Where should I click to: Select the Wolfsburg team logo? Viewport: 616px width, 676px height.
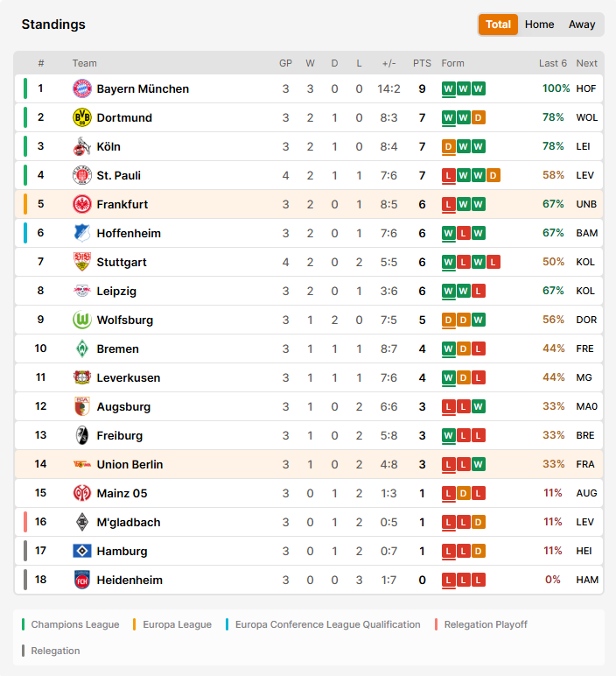coord(82,320)
